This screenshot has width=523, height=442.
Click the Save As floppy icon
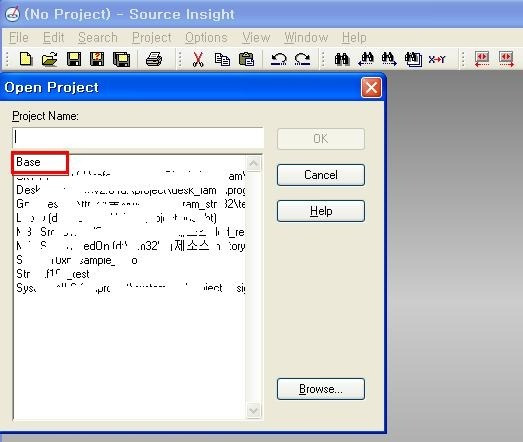(97, 59)
